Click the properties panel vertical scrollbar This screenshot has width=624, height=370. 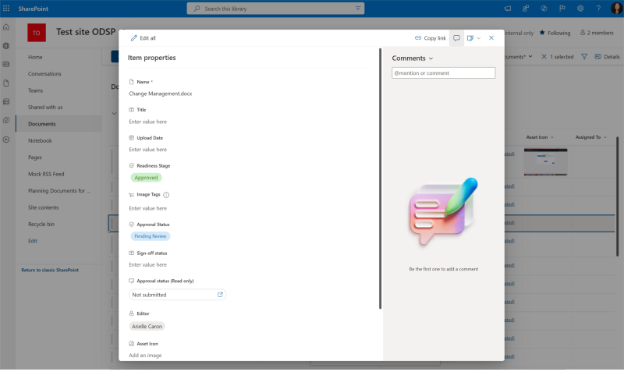(x=380, y=179)
